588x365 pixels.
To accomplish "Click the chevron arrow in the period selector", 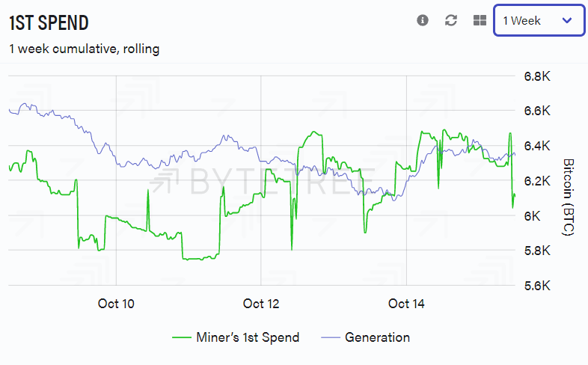I will [566, 20].
